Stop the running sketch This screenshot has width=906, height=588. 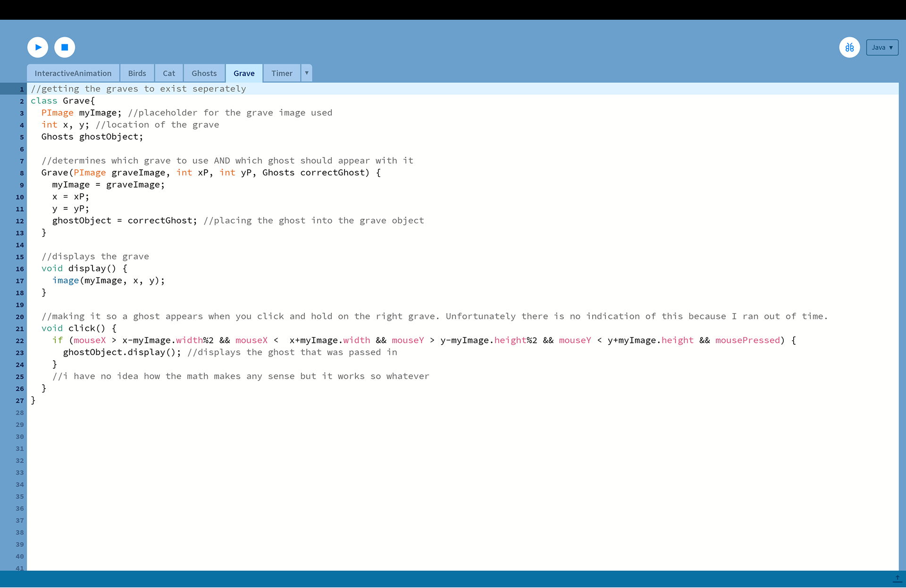65,47
